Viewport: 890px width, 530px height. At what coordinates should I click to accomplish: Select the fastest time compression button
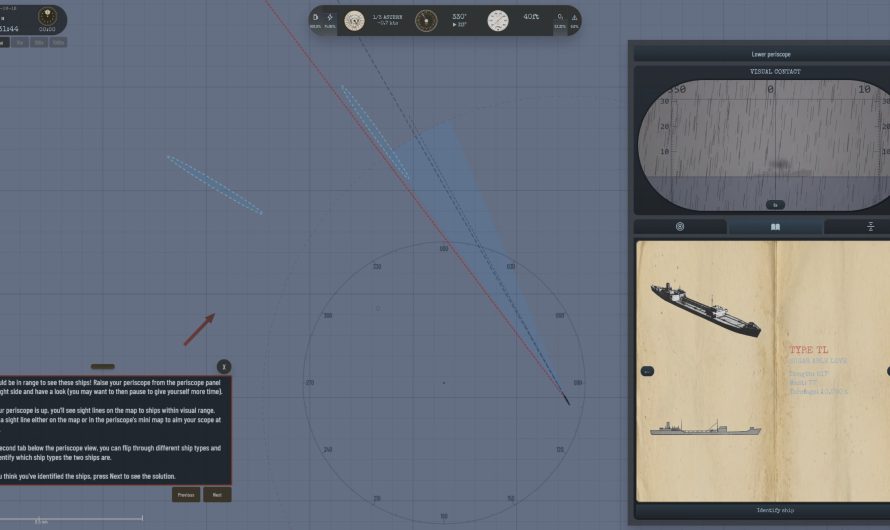point(58,43)
